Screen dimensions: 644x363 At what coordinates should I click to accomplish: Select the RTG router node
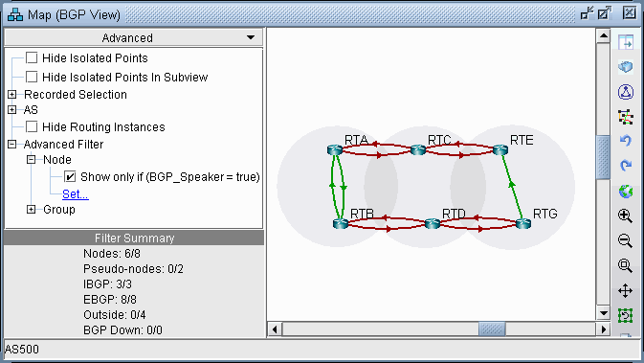click(522, 223)
